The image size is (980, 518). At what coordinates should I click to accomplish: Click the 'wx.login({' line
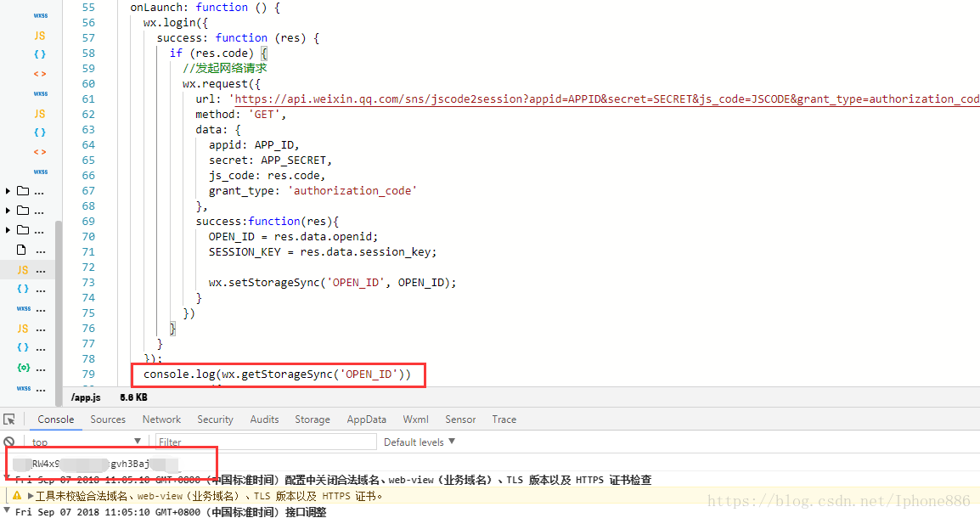point(175,22)
